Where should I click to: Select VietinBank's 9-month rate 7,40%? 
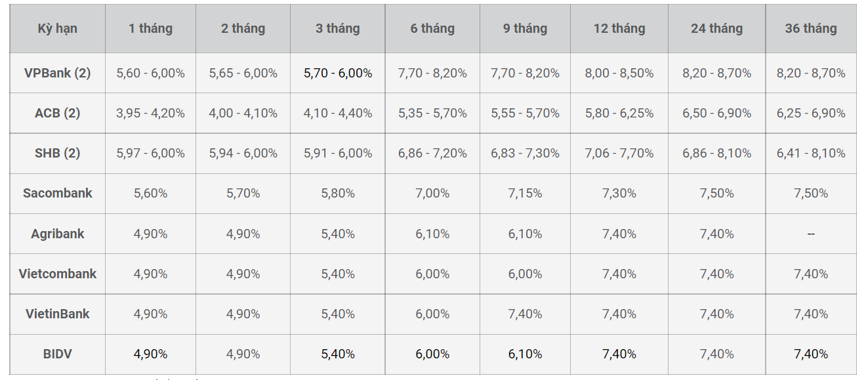(525, 314)
